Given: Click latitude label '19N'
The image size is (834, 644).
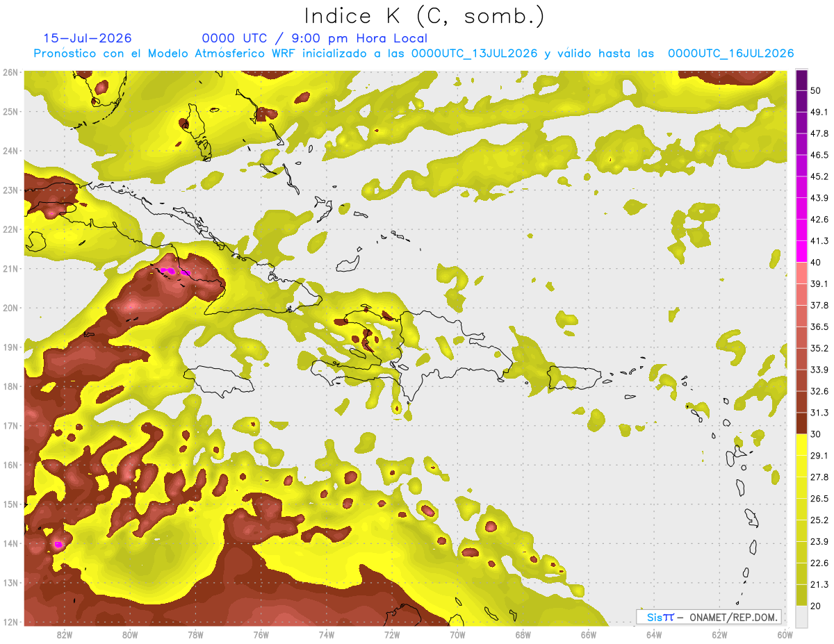Looking at the screenshot, I should tap(10, 347).
